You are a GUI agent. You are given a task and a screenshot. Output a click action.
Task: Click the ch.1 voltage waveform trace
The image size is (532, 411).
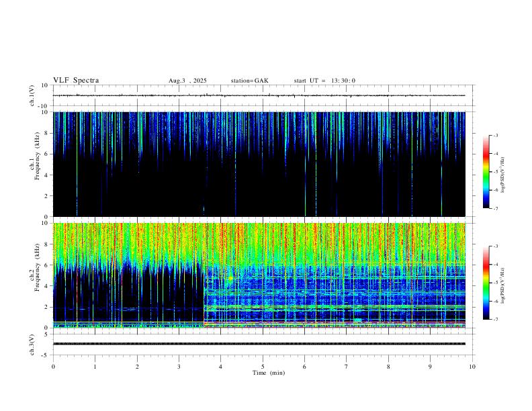pos(259,95)
